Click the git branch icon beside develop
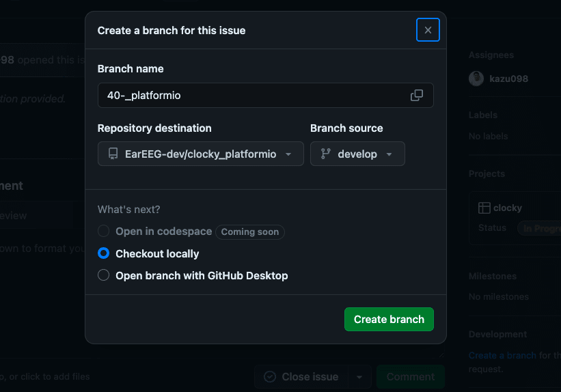This screenshot has width=561, height=392. pyautogui.click(x=325, y=154)
